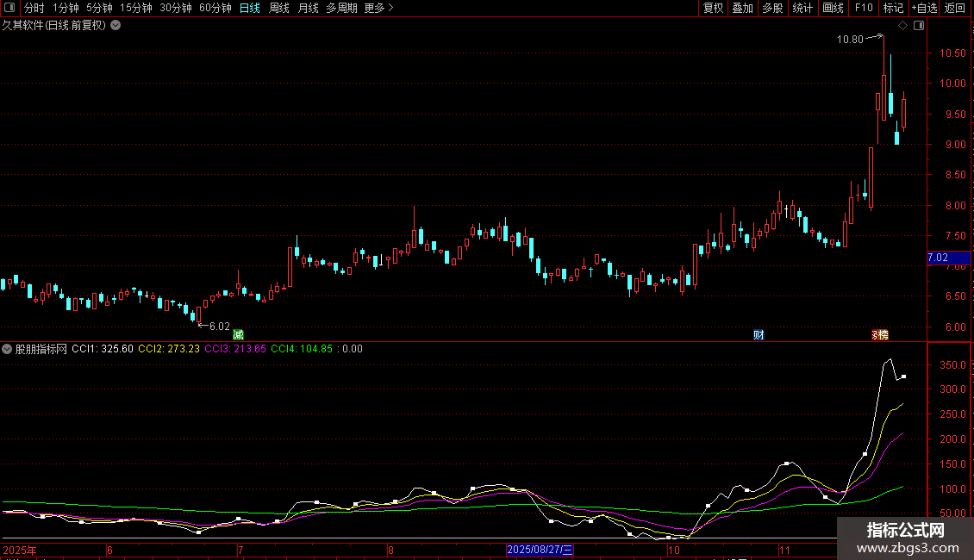
Task: Click the 7.02 current price label
Action: [x=948, y=258]
